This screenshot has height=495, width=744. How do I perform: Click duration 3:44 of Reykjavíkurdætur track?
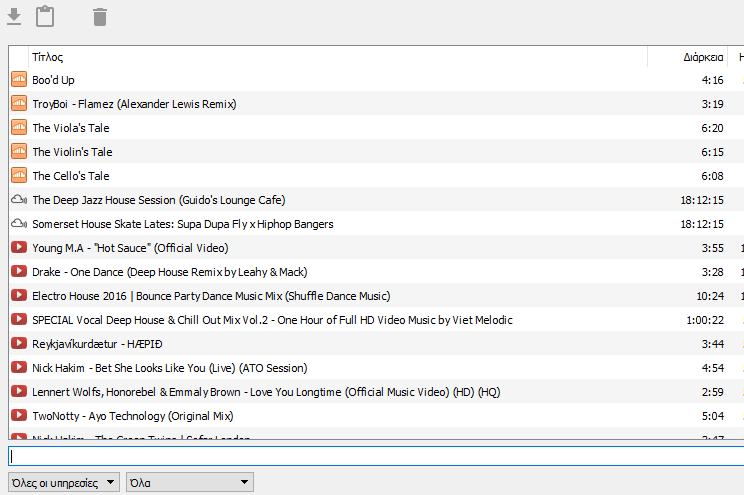(713, 344)
